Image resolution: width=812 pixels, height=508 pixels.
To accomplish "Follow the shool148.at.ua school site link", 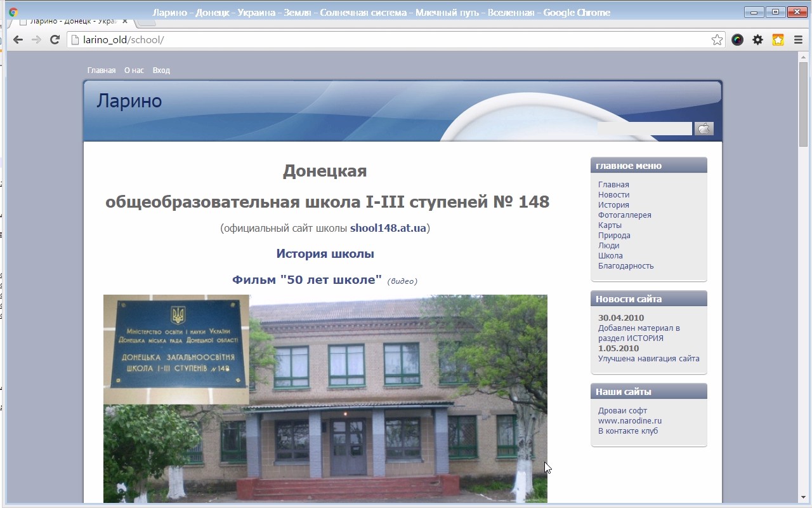I will [388, 228].
